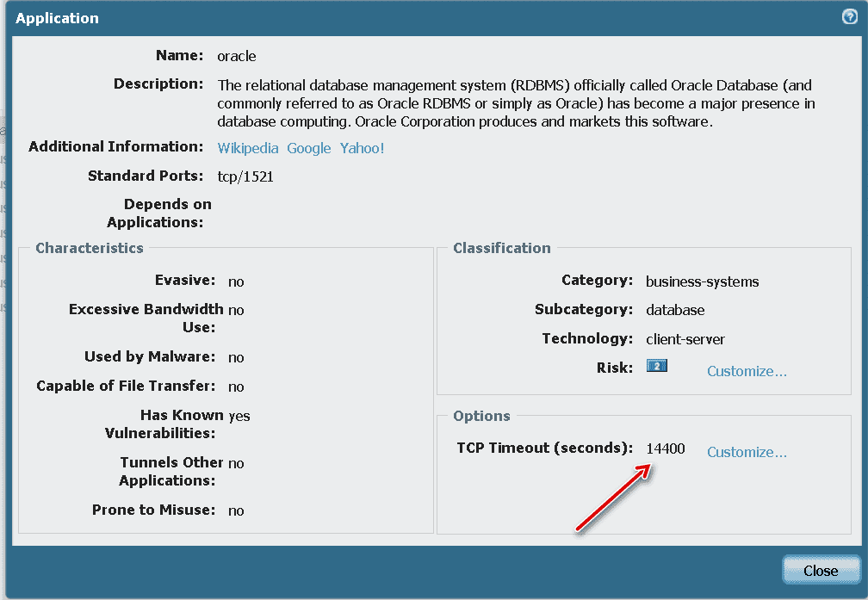Open the Google link
Image resolution: width=868 pixels, height=600 pixels.
point(308,148)
